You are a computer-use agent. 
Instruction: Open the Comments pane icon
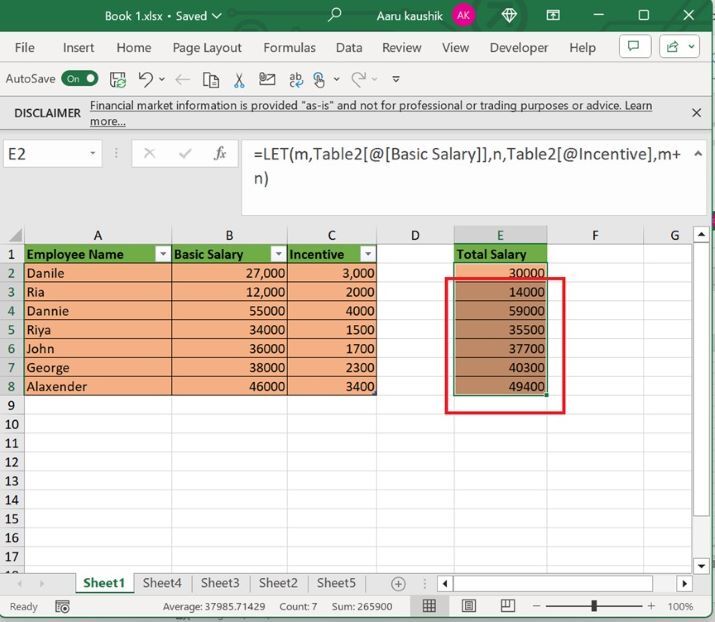point(633,47)
